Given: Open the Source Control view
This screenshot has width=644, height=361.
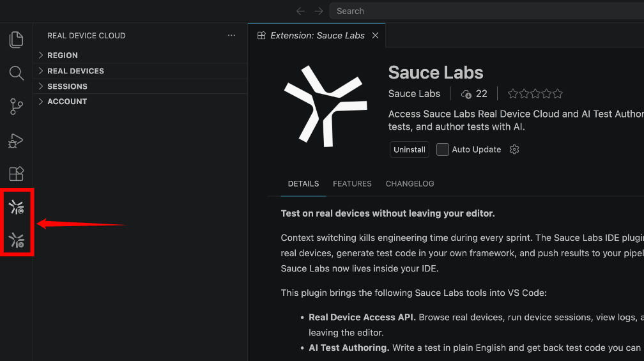Looking at the screenshot, I should pos(16,106).
